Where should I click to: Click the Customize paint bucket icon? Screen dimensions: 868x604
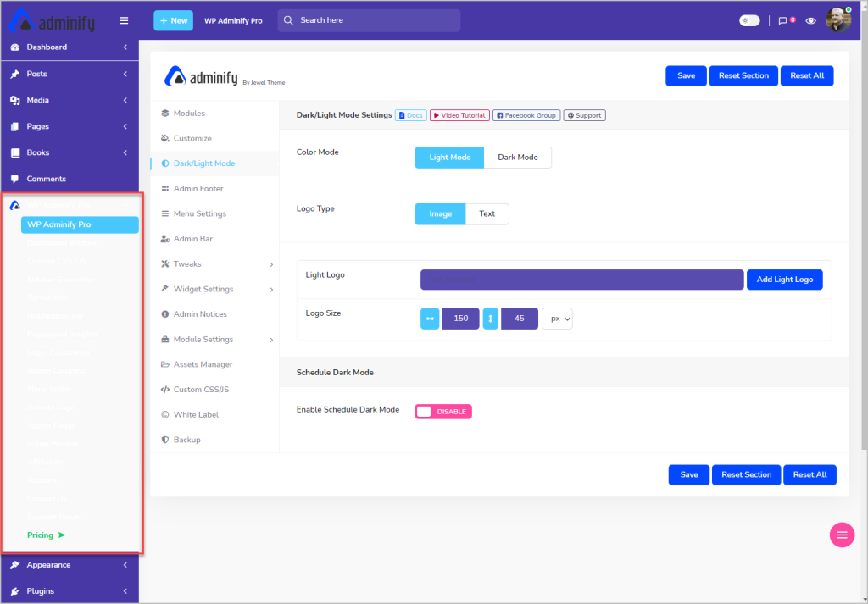pyautogui.click(x=165, y=138)
